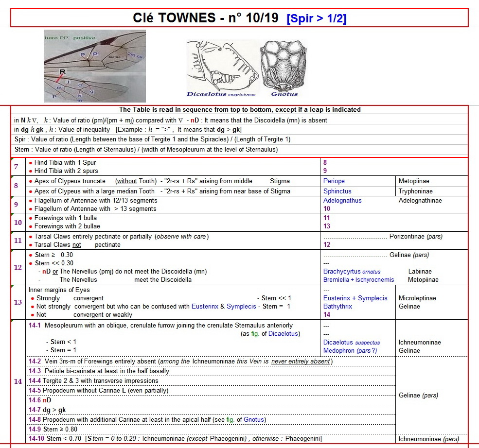Open the Bathythrix genus link
The width and height of the screenshot is (479, 448).
click(338, 307)
